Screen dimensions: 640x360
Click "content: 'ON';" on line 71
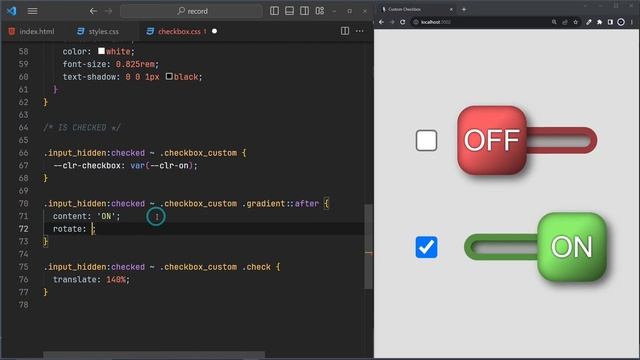coord(87,216)
